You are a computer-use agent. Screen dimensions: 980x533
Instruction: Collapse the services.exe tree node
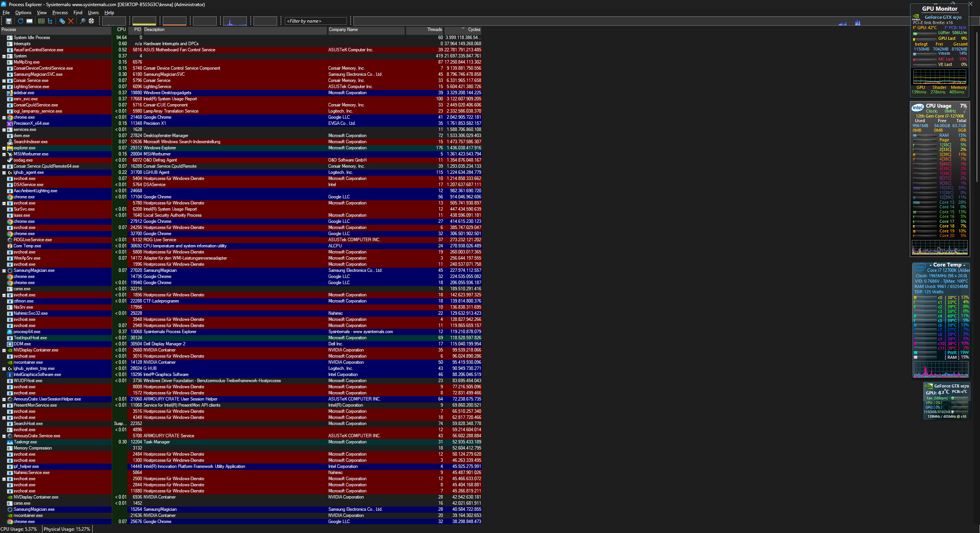pos(3,129)
